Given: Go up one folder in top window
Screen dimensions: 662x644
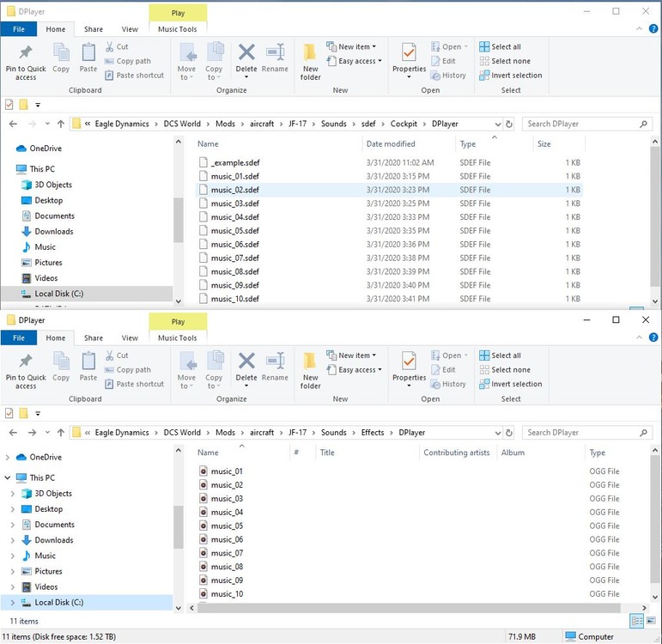Looking at the screenshot, I should (x=61, y=124).
